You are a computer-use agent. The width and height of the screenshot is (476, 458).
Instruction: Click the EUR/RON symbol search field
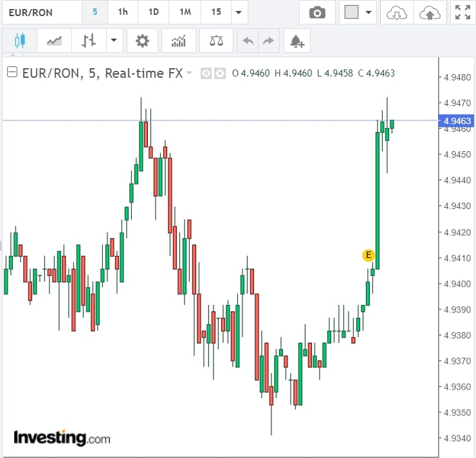click(x=41, y=12)
